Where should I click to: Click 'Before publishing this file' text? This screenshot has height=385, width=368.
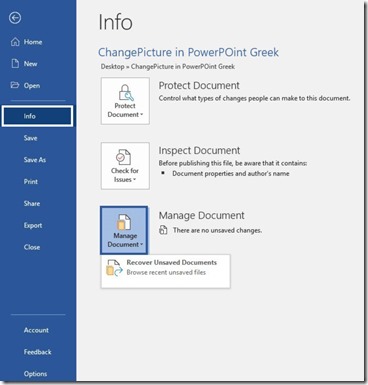(233, 163)
